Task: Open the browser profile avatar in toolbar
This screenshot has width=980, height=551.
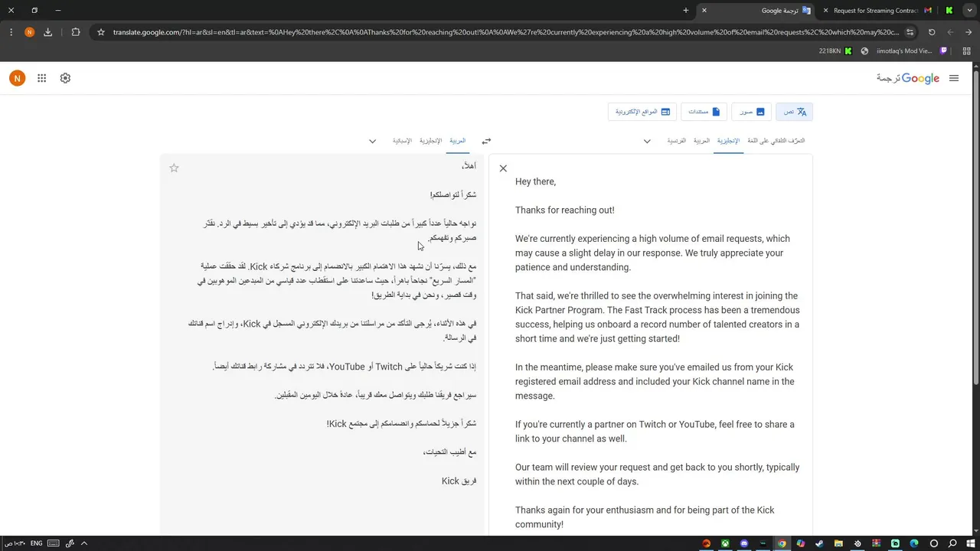Action: [29, 32]
